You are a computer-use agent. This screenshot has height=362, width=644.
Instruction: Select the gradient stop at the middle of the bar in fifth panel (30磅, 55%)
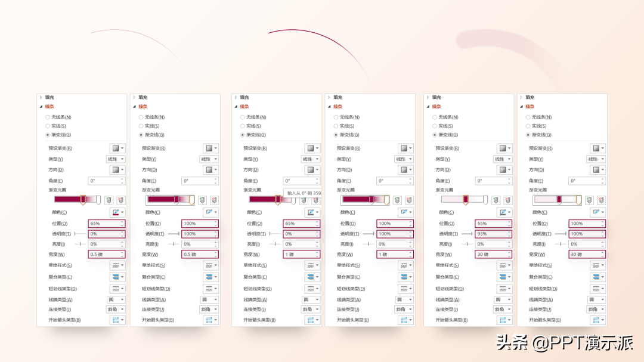(466, 200)
